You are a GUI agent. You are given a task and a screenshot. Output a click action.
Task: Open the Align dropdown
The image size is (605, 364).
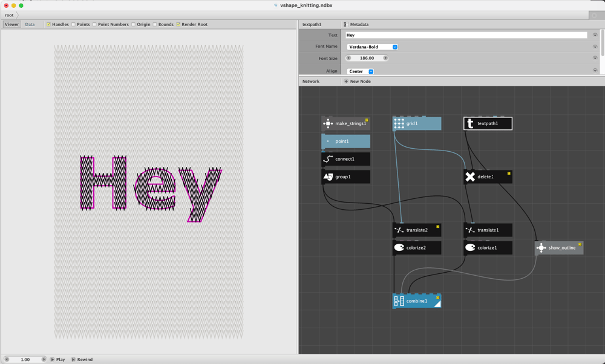tap(361, 71)
